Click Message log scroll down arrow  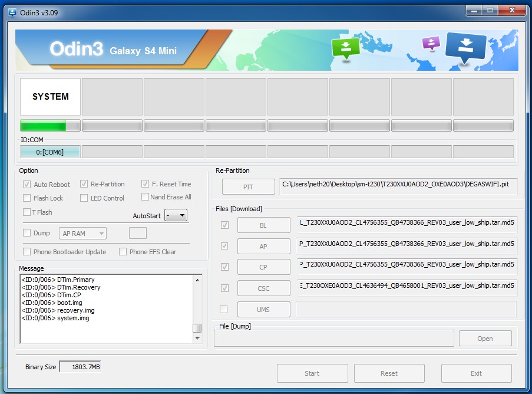(x=197, y=339)
